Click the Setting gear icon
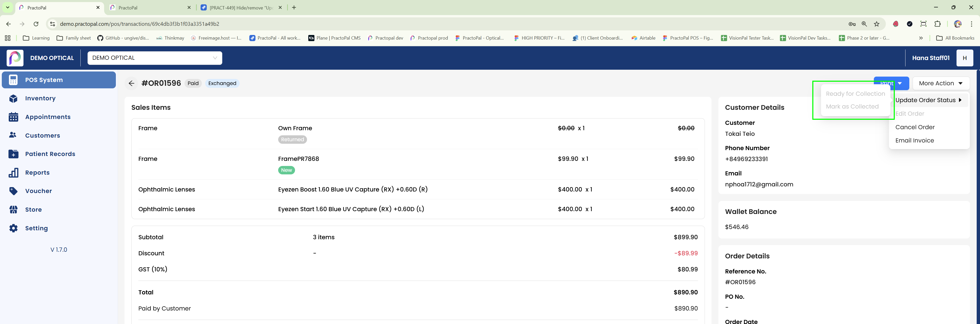This screenshot has width=980, height=324. [x=13, y=228]
